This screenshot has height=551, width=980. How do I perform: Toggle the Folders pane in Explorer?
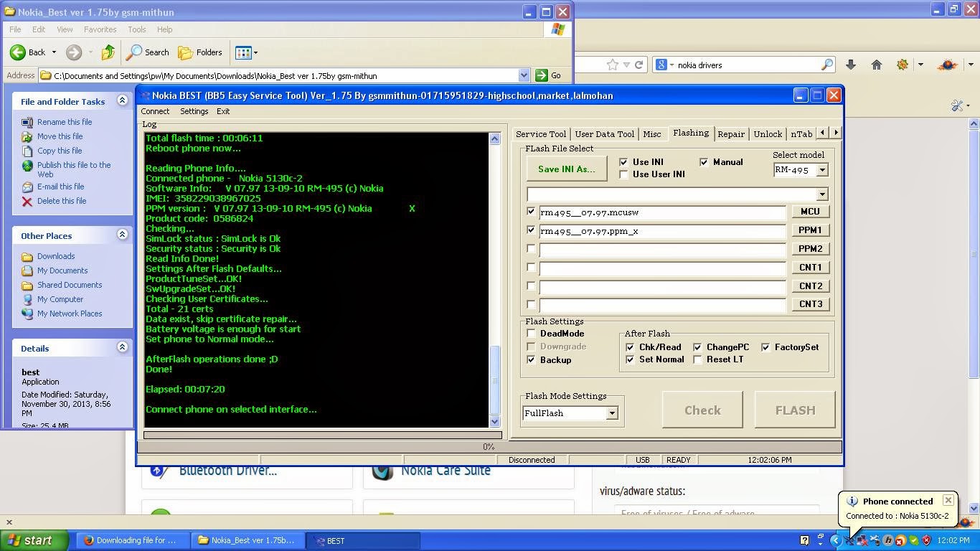pyautogui.click(x=200, y=52)
